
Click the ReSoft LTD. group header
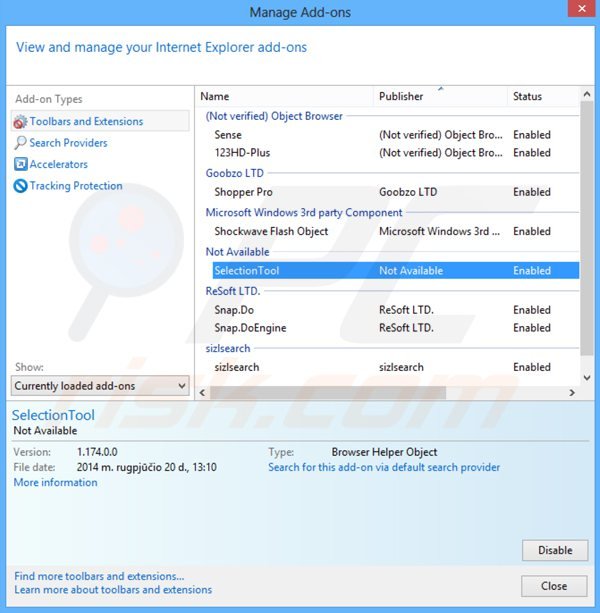click(233, 291)
